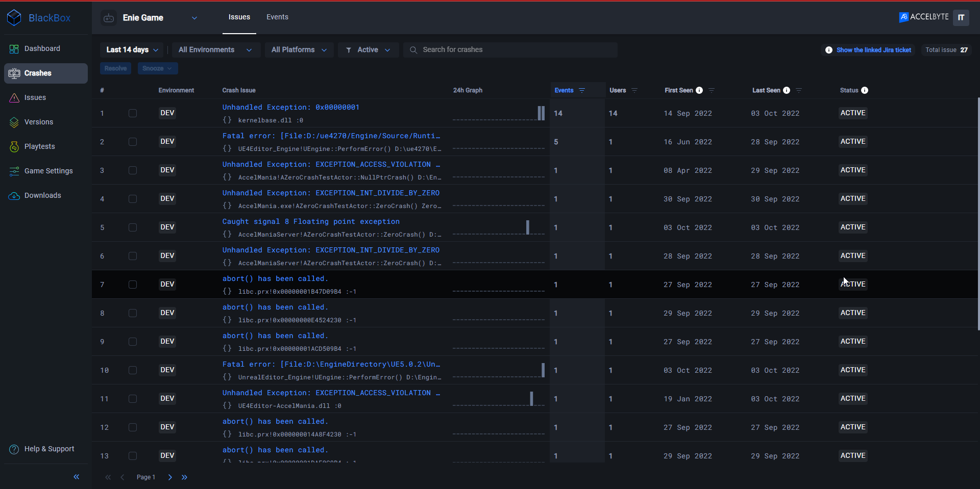The image size is (980, 489).
Task: Open the Enie Game selector dropdown
Action: click(150, 18)
